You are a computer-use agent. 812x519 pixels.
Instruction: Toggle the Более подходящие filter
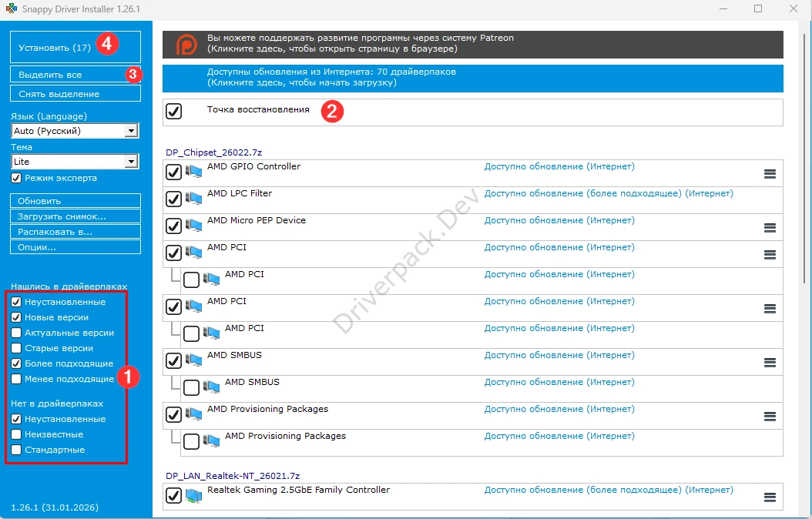pos(16,363)
